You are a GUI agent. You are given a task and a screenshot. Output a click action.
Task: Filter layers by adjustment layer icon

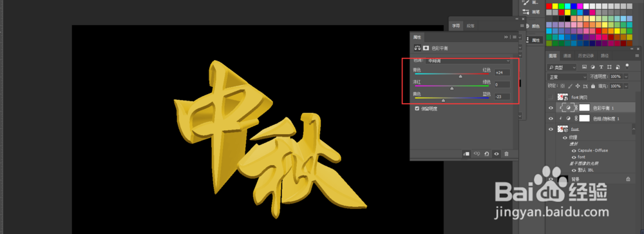point(593,66)
